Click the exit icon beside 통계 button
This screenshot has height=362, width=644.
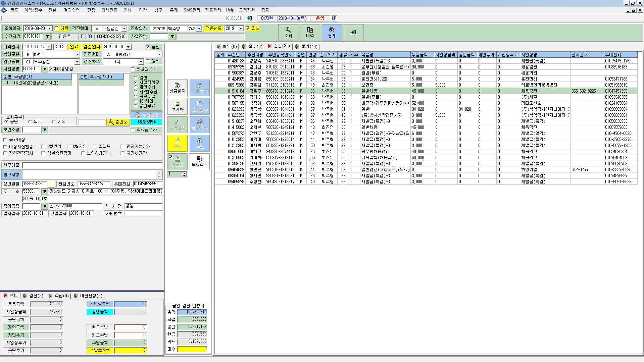click(353, 32)
